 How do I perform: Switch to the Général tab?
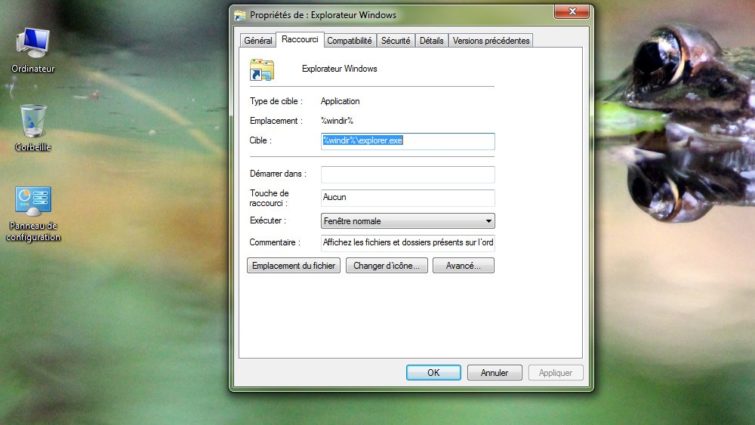258,41
